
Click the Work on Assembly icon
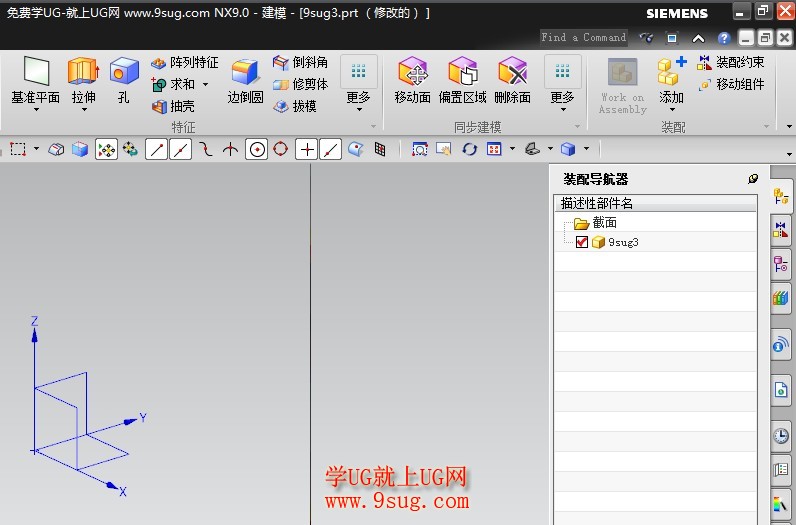click(x=622, y=73)
